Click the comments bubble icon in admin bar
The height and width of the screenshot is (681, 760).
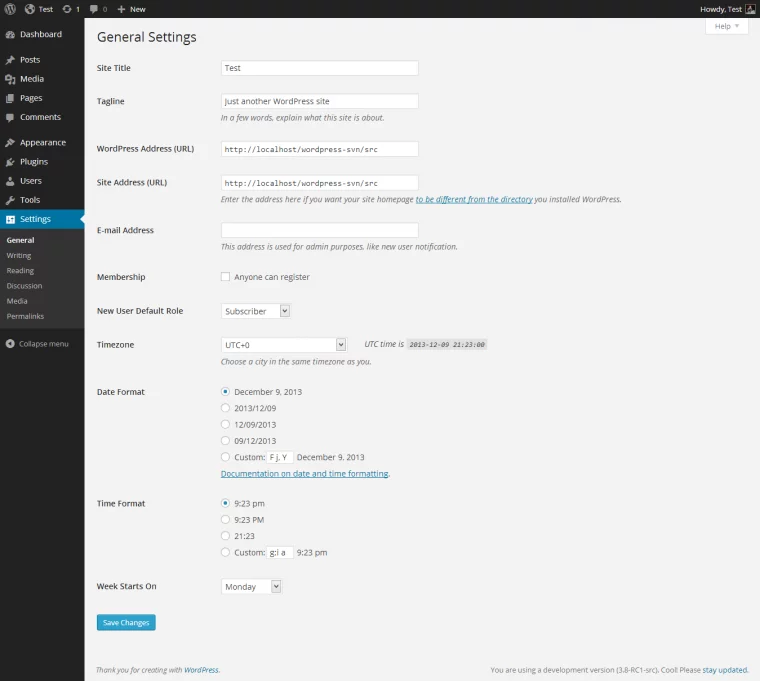pyautogui.click(x=94, y=9)
